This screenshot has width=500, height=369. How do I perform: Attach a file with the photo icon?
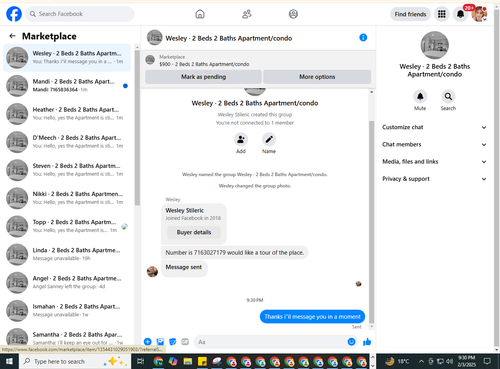tap(160, 342)
